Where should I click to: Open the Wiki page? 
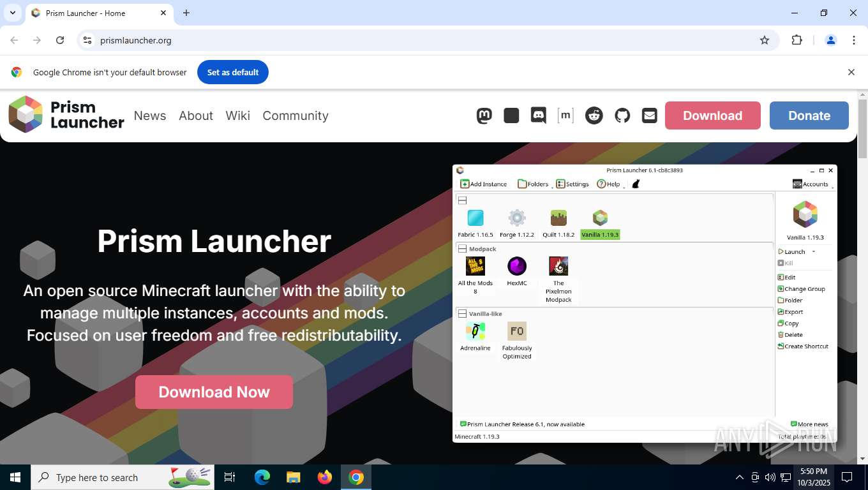click(x=238, y=115)
